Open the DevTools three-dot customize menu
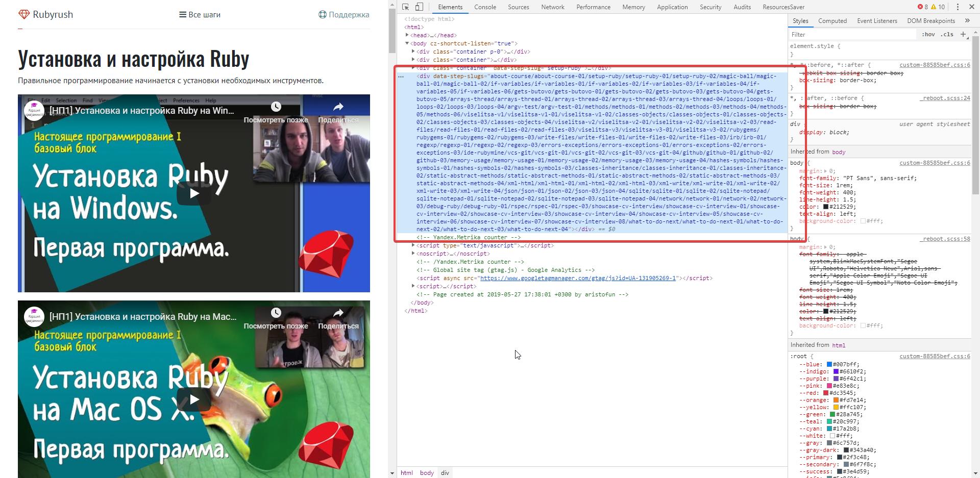Viewport: 980px width, 478px height. pos(958,7)
